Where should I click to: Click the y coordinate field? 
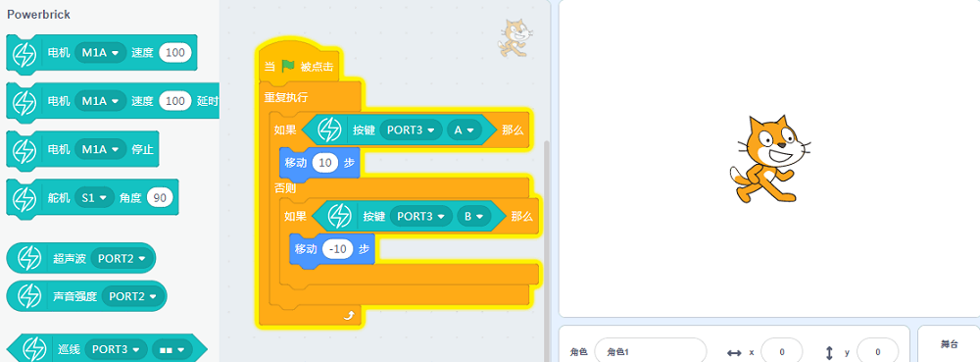(877, 352)
